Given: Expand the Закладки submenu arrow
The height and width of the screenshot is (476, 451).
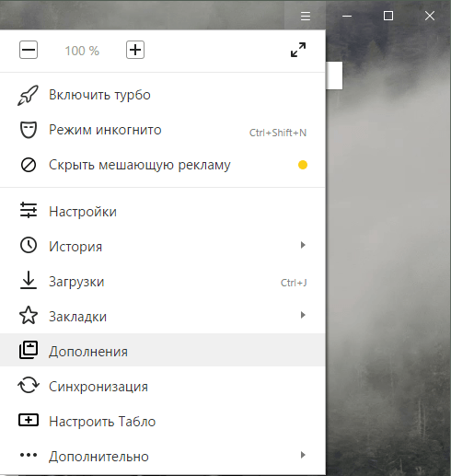Looking at the screenshot, I should click(303, 315).
